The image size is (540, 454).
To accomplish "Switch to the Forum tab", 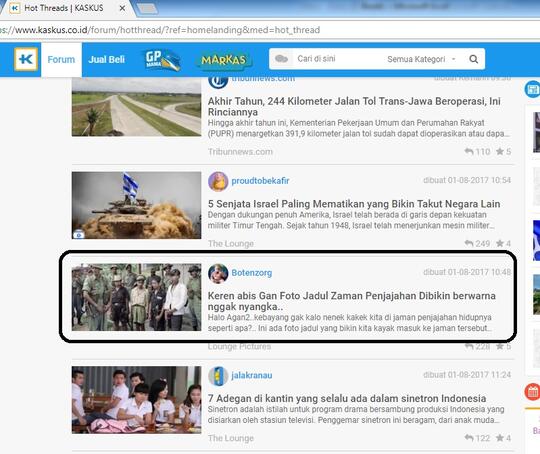I will 61,59.
